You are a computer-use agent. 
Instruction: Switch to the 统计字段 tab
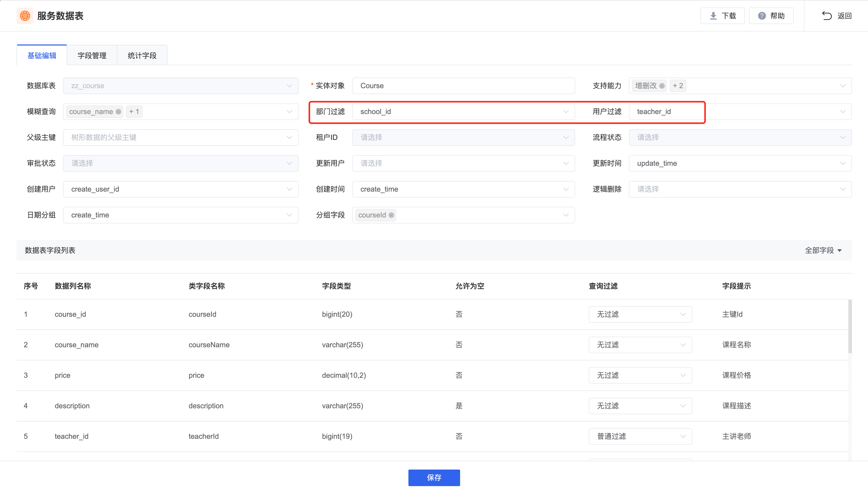(142, 55)
